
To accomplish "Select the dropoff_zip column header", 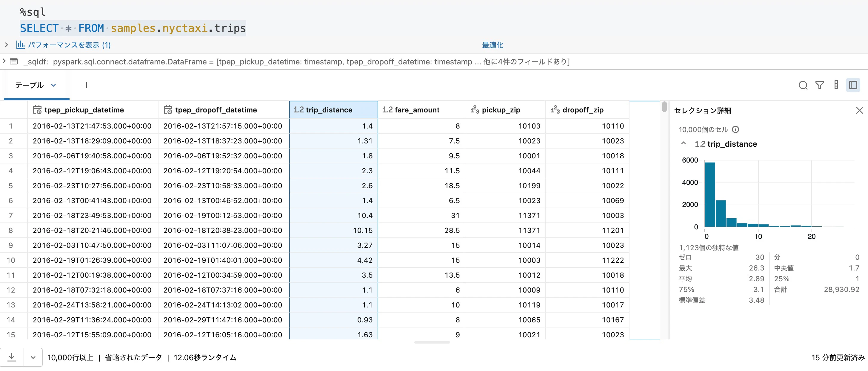I will pos(587,110).
